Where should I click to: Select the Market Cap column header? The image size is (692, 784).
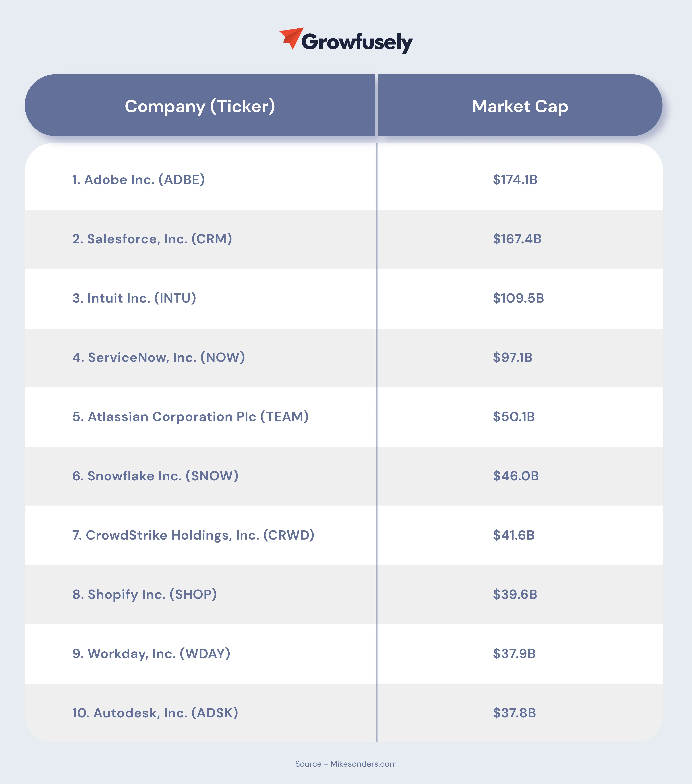click(520, 106)
